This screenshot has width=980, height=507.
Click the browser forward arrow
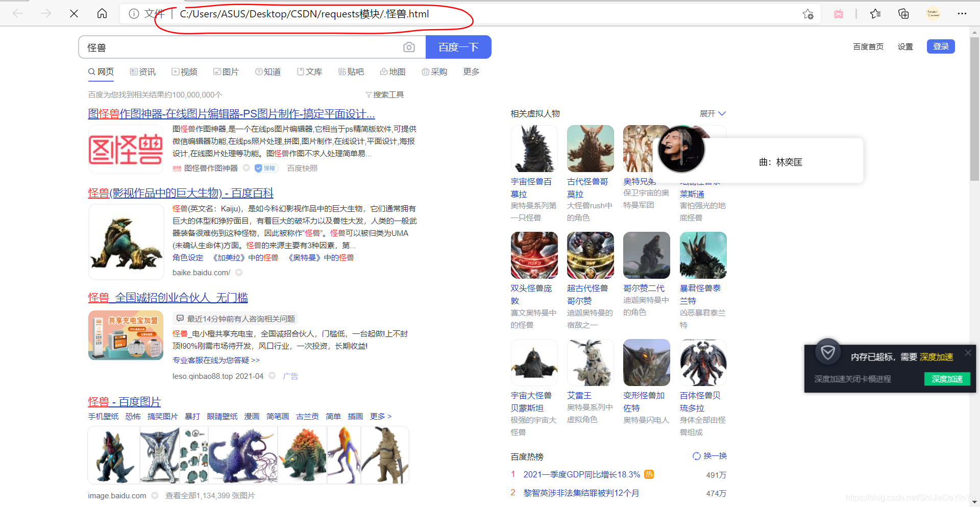[x=46, y=14]
